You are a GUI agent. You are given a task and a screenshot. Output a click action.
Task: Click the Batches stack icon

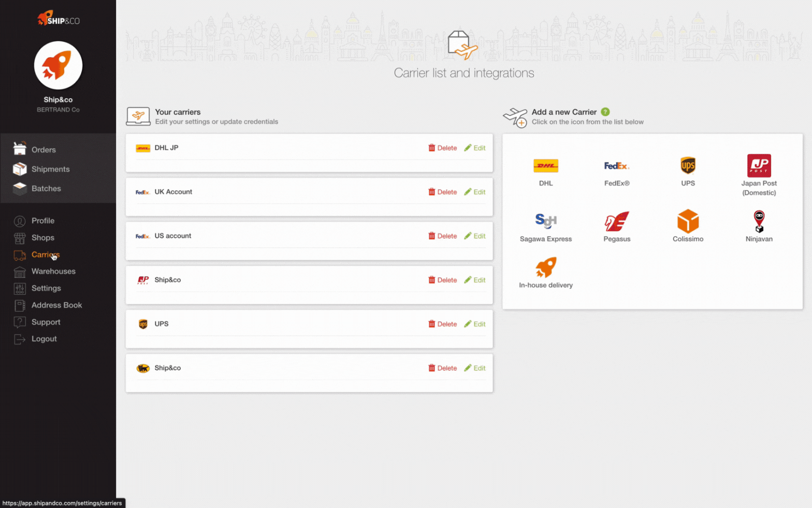[x=20, y=188]
